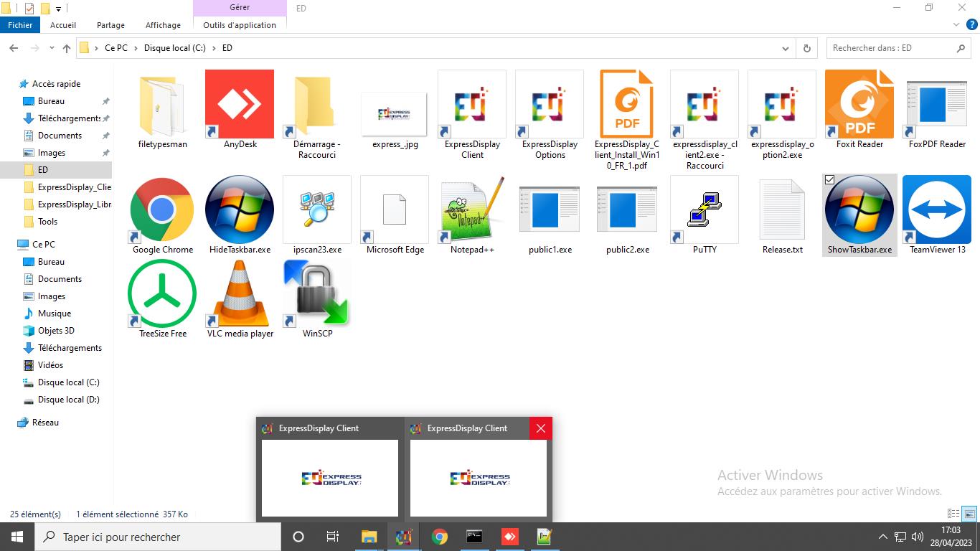Open the Affichage ribbon tab
980x551 pixels.
point(163,25)
